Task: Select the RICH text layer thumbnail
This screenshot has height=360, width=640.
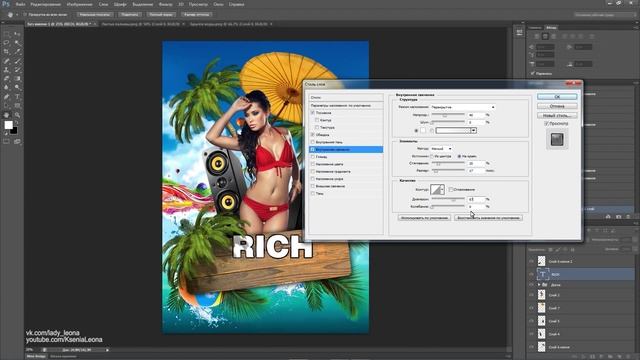Action: [543, 274]
